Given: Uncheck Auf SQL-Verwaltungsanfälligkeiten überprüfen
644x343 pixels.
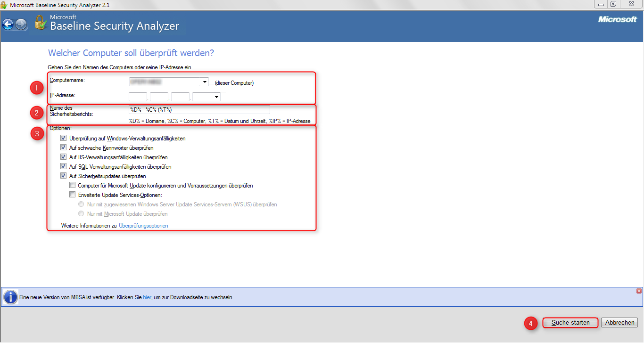Looking at the screenshot, I should coord(64,167).
